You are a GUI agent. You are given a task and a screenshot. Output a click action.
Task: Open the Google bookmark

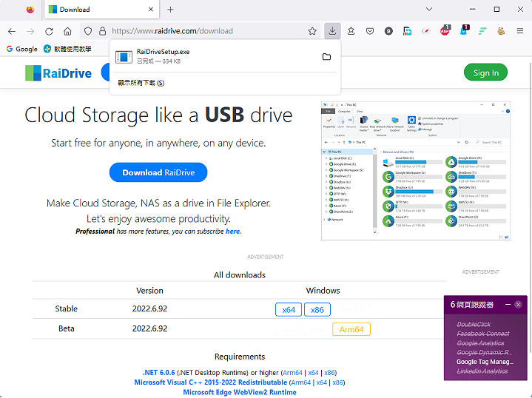click(22, 49)
